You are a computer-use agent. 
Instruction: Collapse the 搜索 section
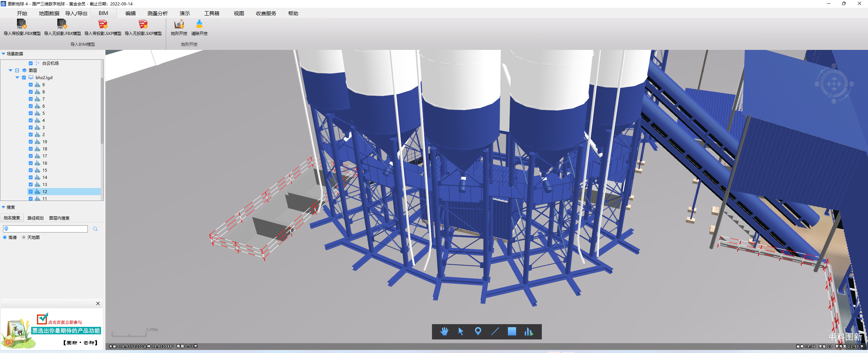tap(3, 207)
